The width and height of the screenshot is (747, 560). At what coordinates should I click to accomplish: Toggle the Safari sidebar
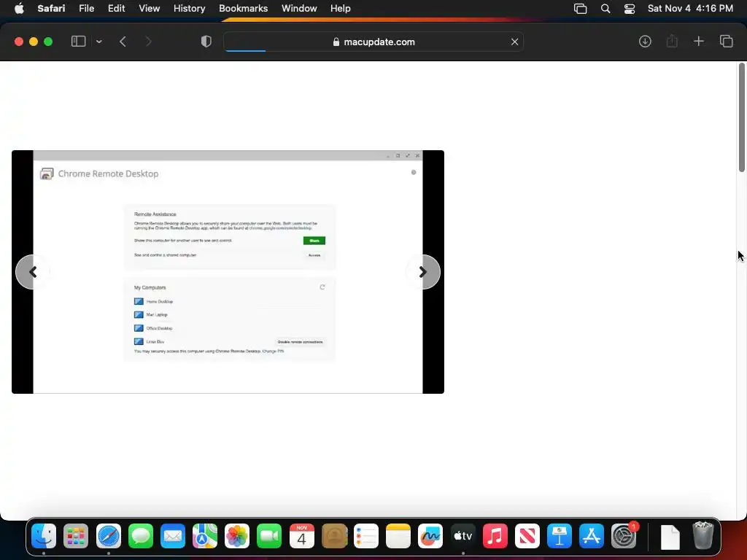coord(78,42)
